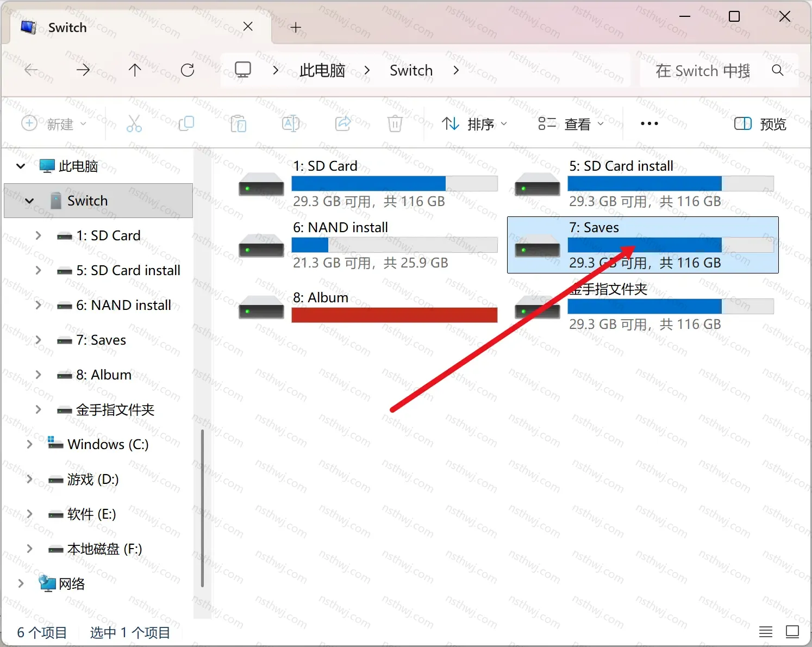
Task: Toggle the 预览 preview pane
Action: coord(760,124)
